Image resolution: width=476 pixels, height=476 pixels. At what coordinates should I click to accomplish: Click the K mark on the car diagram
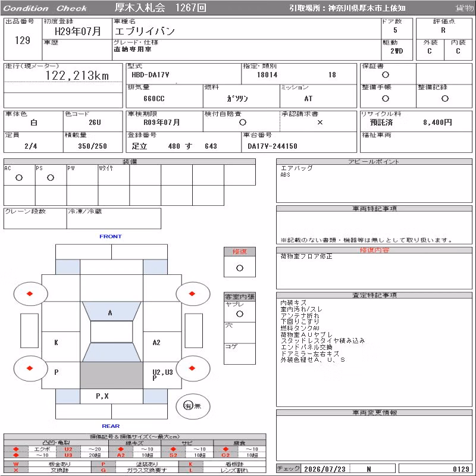(x=56, y=343)
